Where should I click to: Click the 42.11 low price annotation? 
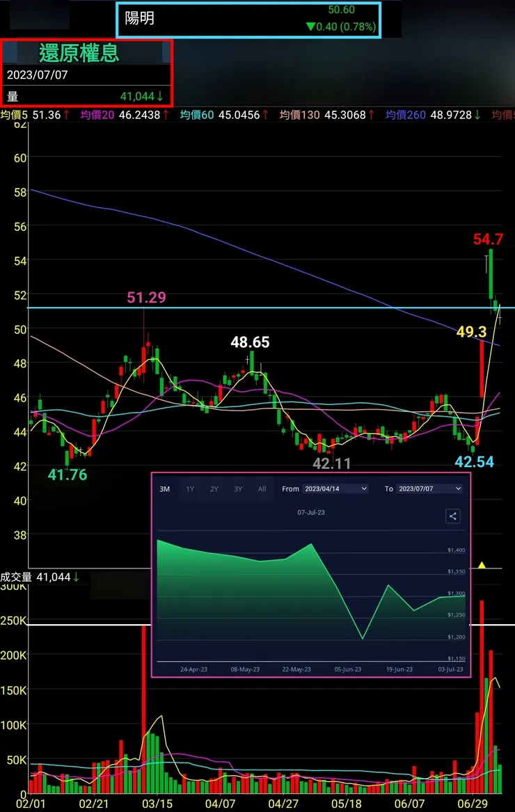click(331, 463)
